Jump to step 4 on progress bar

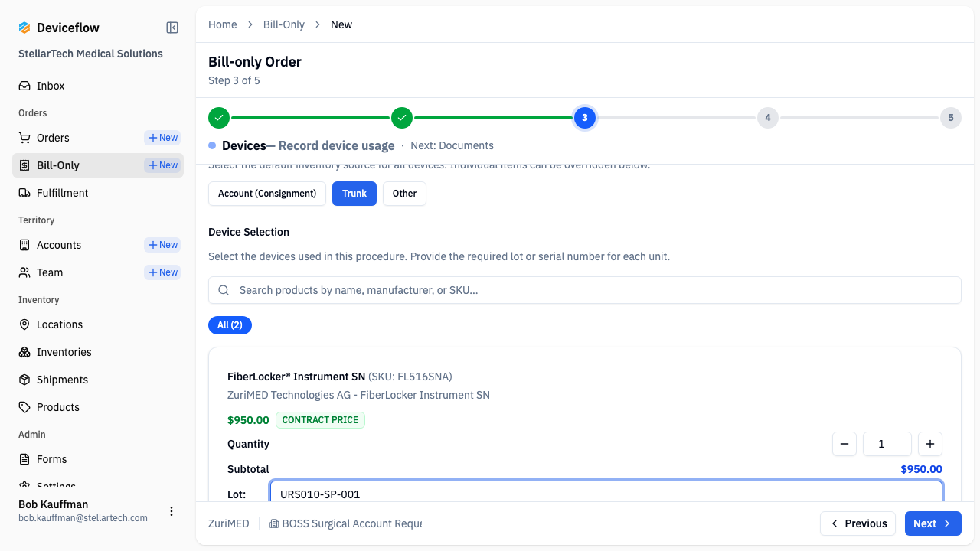pyautogui.click(x=768, y=118)
